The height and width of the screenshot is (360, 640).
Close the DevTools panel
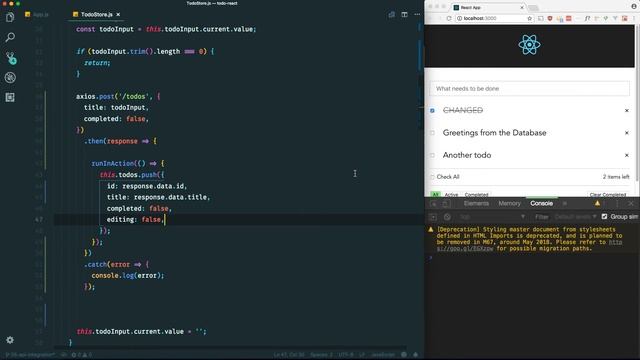click(x=631, y=203)
